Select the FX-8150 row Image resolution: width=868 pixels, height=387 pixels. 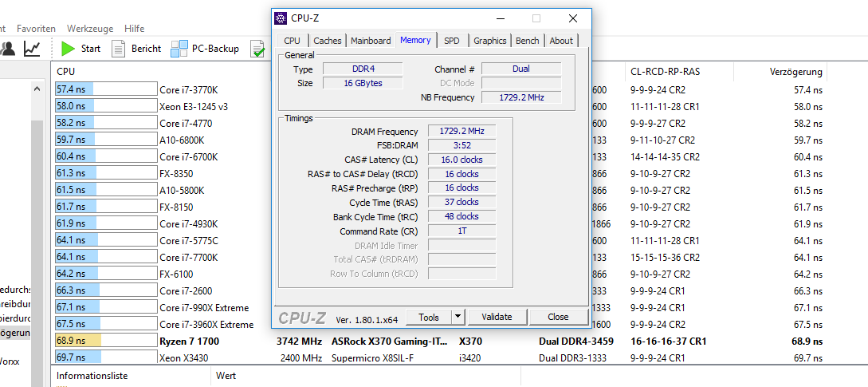(x=441, y=207)
